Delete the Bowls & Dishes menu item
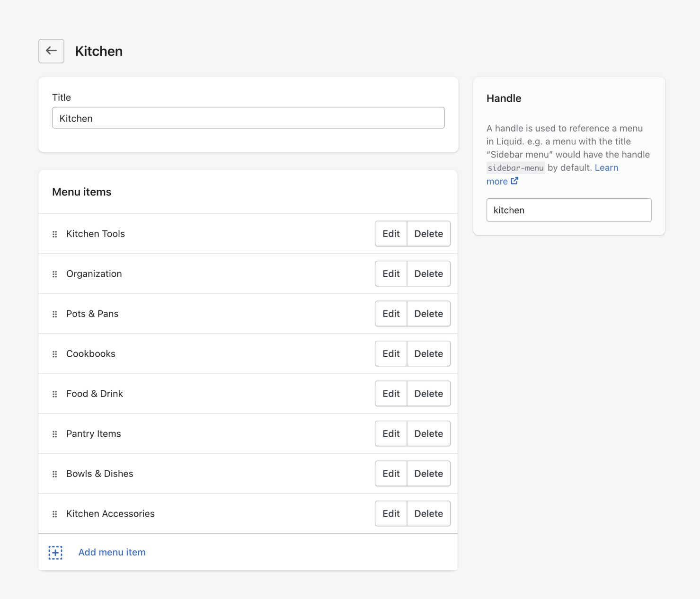This screenshot has width=700, height=599. (428, 474)
